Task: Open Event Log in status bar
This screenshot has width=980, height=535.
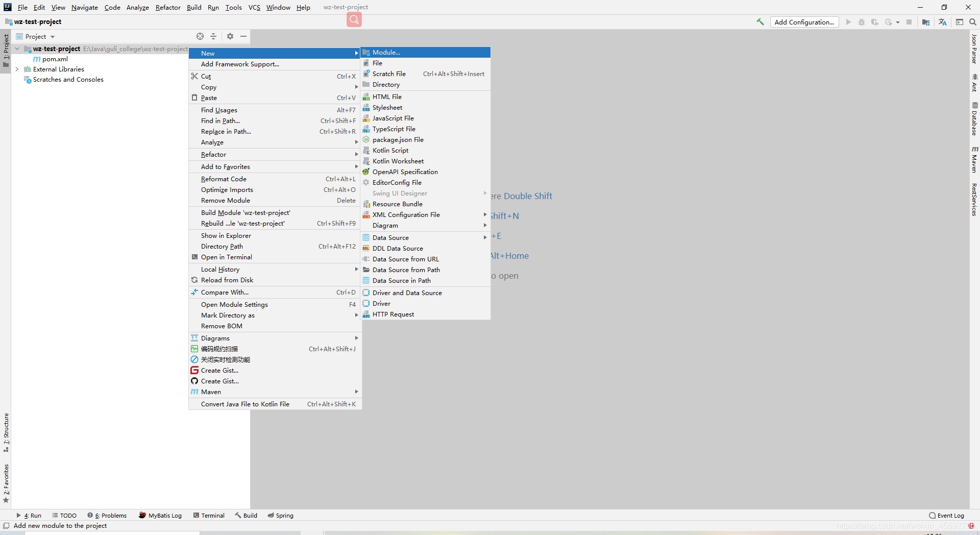Action: point(946,516)
